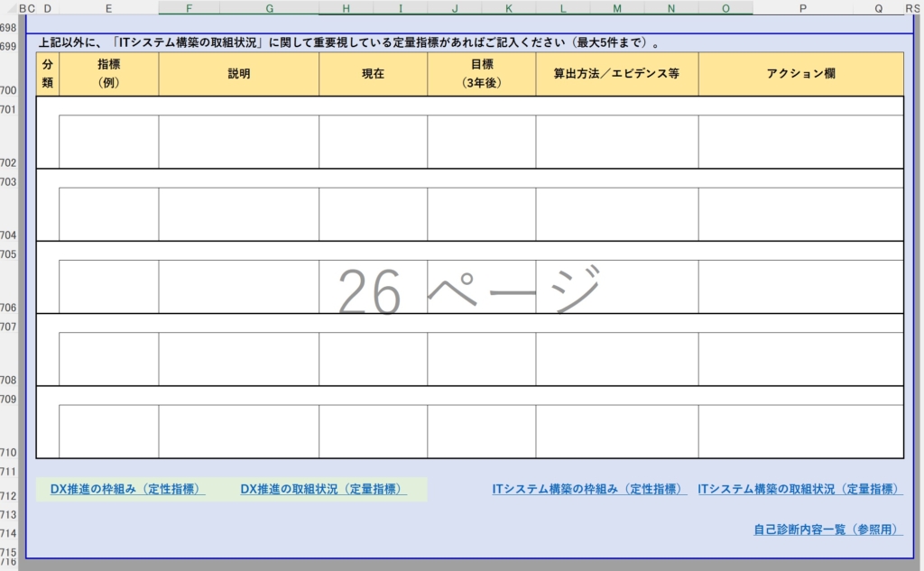The height and width of the screenshot is (571, 924).
Task: Select the アクション欄 input cell in row 710
Action: [x=801, y=432]
